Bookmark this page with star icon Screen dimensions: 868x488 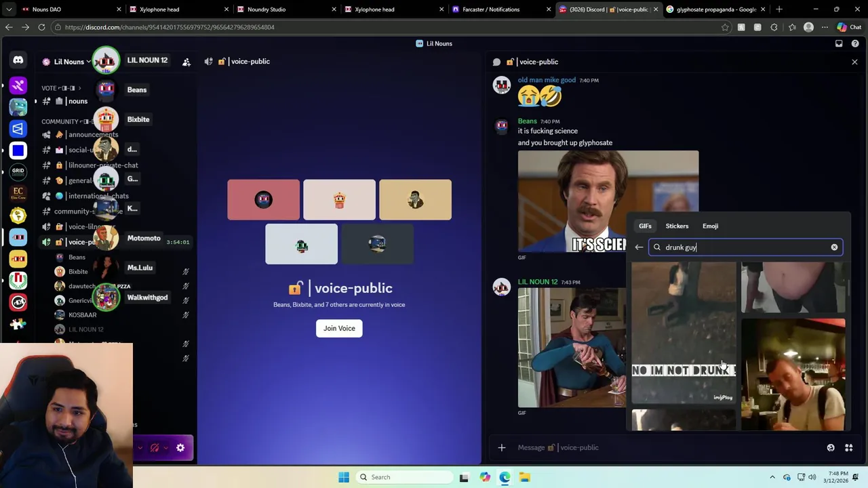(x=725, y=27)
